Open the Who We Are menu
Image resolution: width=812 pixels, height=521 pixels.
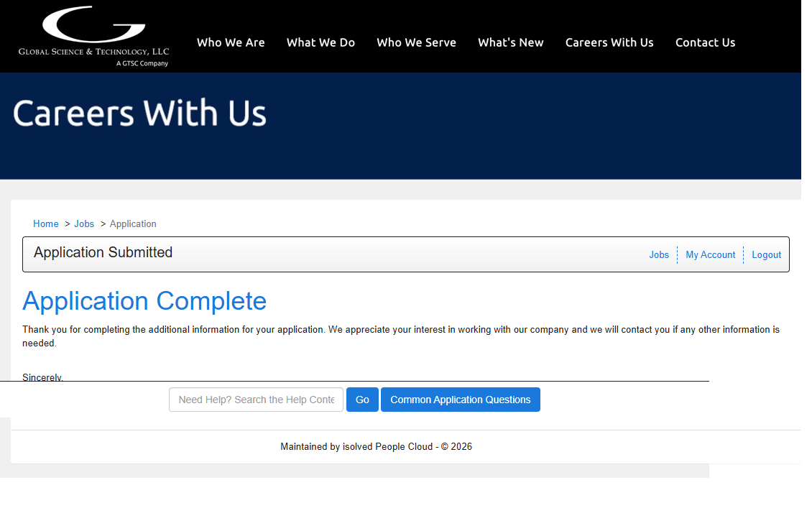coord(231,42)
